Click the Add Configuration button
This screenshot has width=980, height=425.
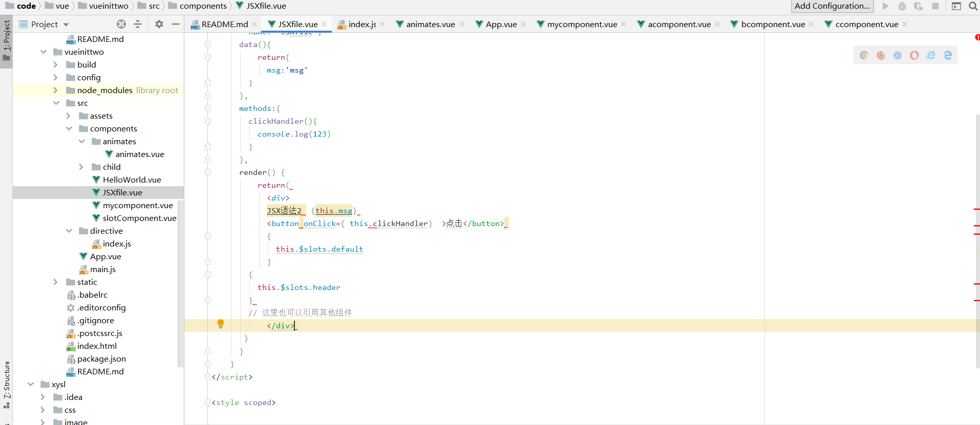tap(832, 6)
